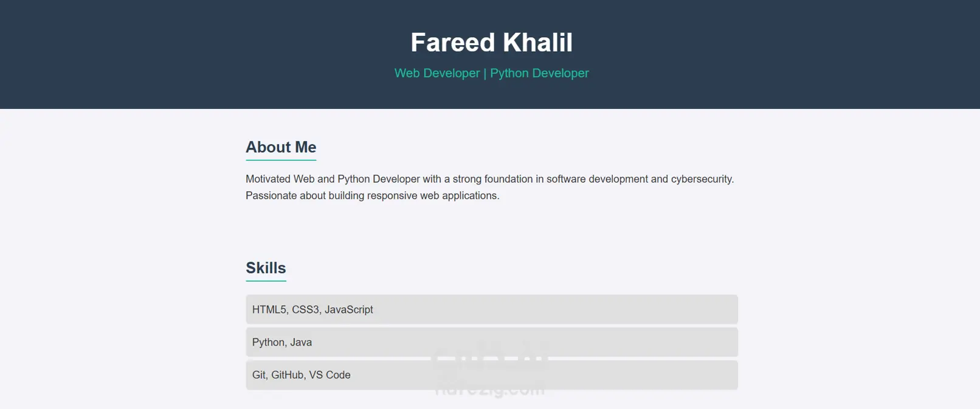The image size is (980, 409).
Task: Click the Fareed Khalil name heading
Action: click(491, 43)
